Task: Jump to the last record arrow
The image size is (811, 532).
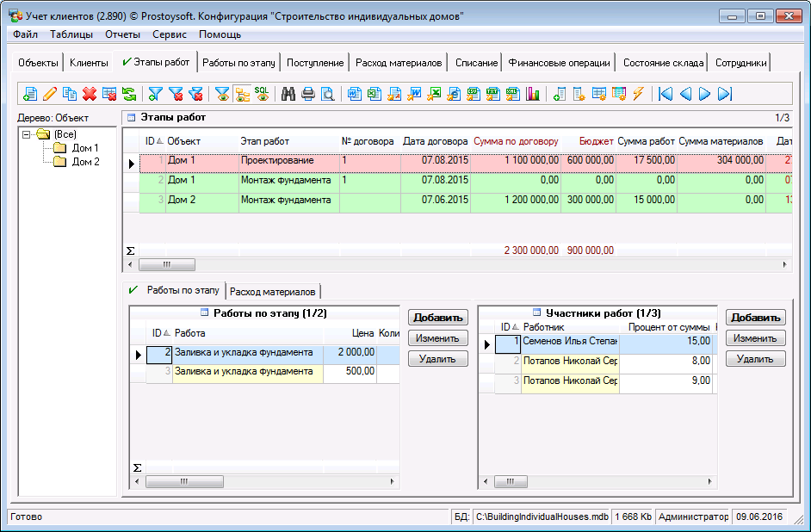Action: click(x=725, y=94)
